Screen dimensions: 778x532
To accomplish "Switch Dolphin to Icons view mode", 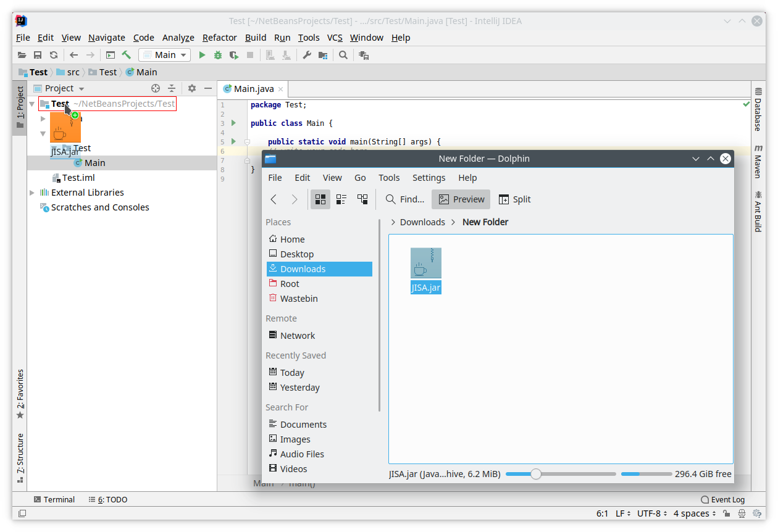I will [x=320, y=199].
